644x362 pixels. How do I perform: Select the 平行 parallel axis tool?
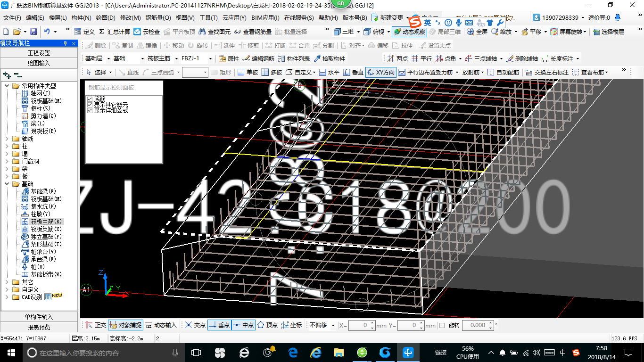click(x=421, y=58)
